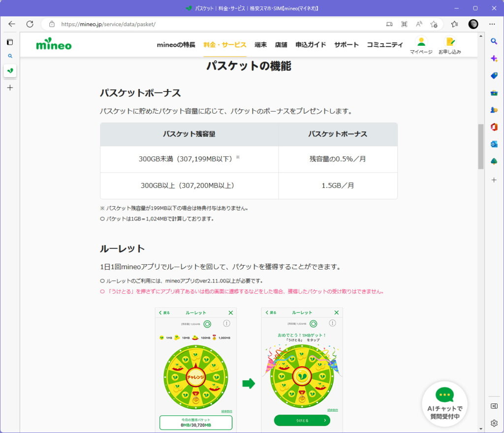Select note about 1GB=1,024MB
The width and height of the screenshot is (504, 433).
tap(157, 219)
